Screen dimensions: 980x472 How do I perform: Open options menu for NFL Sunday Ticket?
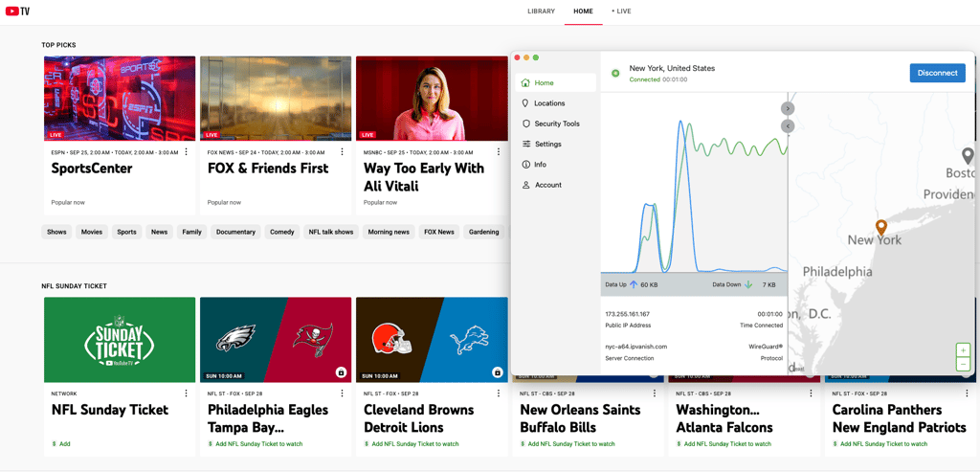coord(187,393)
